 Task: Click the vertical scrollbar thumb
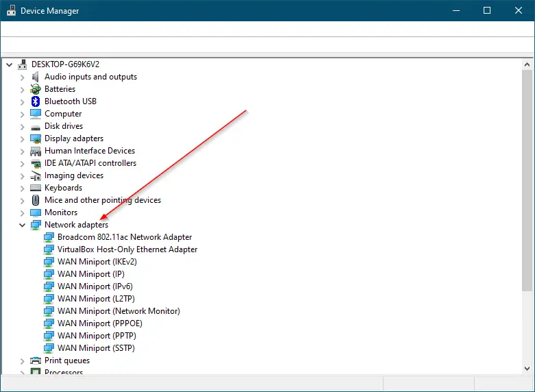(x=527, y=181)
